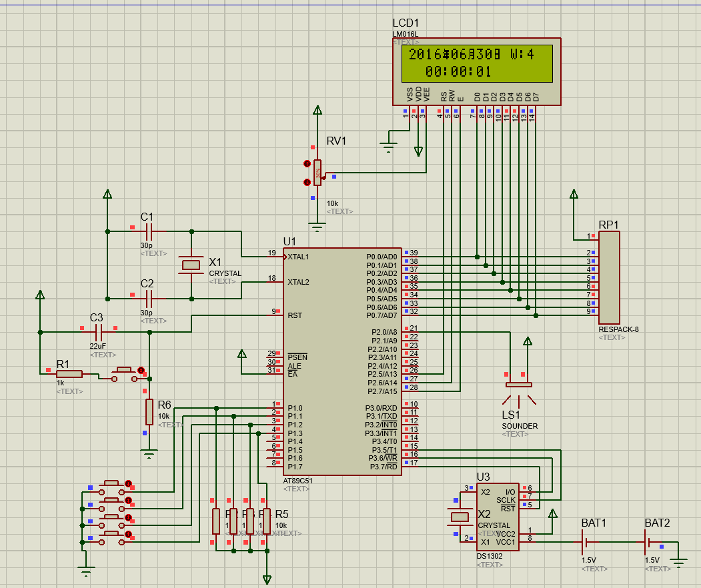
Task: Select the BAT1 reference label
Action: coord(594,523)
